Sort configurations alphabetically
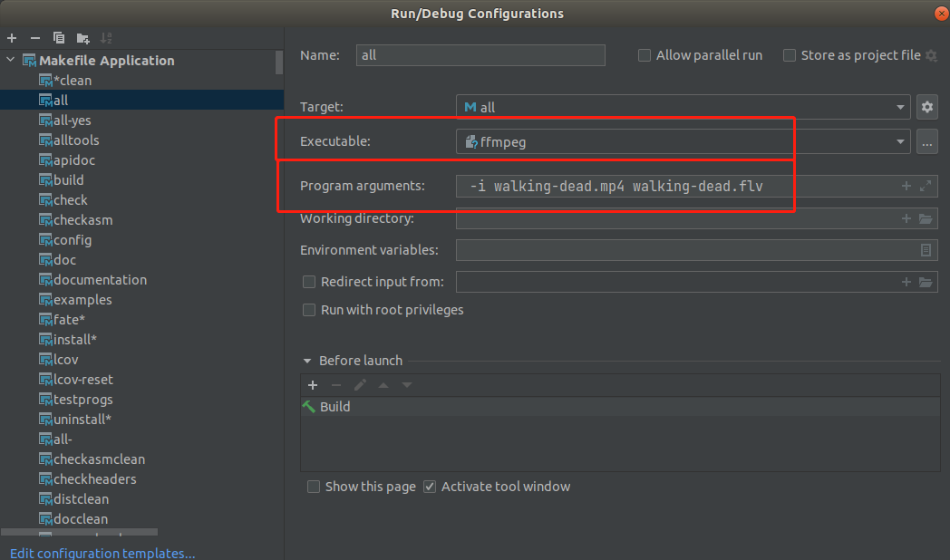 coord(106,38)
